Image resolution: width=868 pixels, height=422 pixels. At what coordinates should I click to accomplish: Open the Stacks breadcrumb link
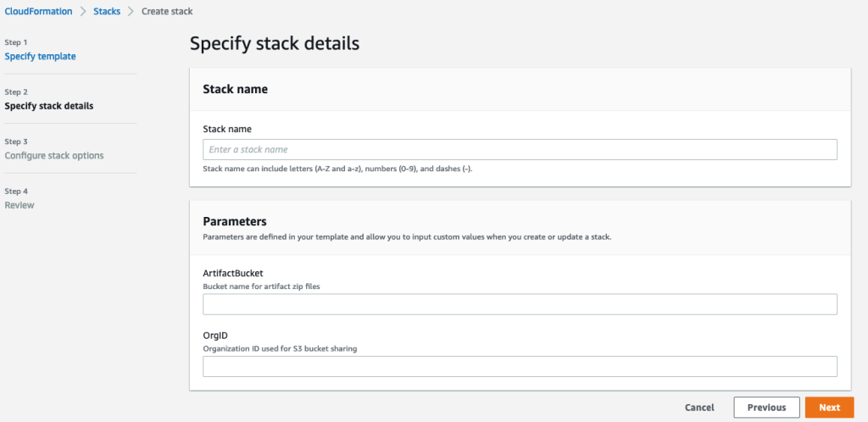tap(106, 12)
